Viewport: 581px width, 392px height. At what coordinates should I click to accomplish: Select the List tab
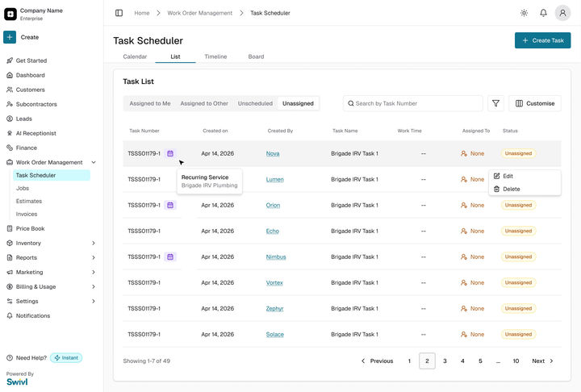point(175,56)
